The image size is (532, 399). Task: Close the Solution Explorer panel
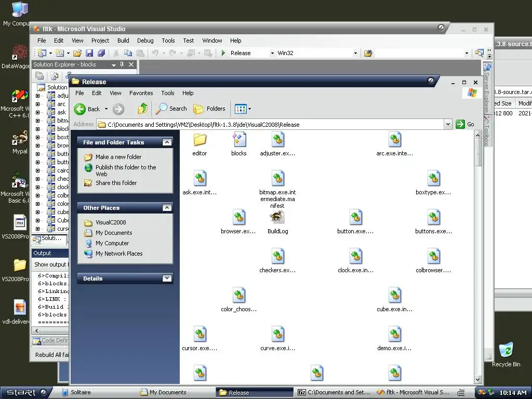[131, 64]
